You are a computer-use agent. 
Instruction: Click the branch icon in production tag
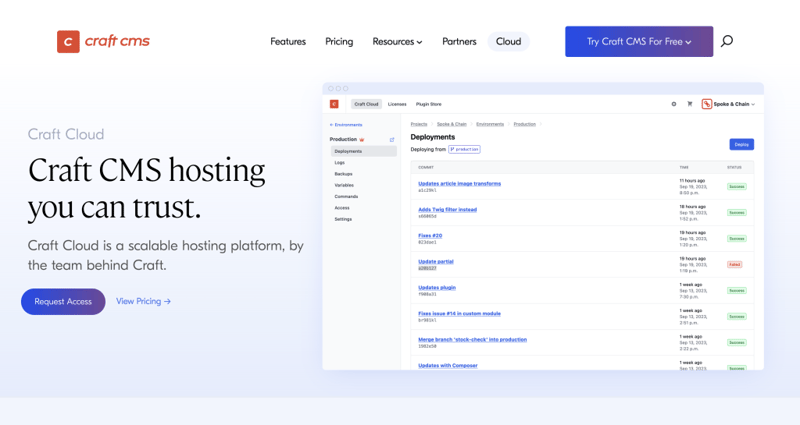[x=453, y=149]
